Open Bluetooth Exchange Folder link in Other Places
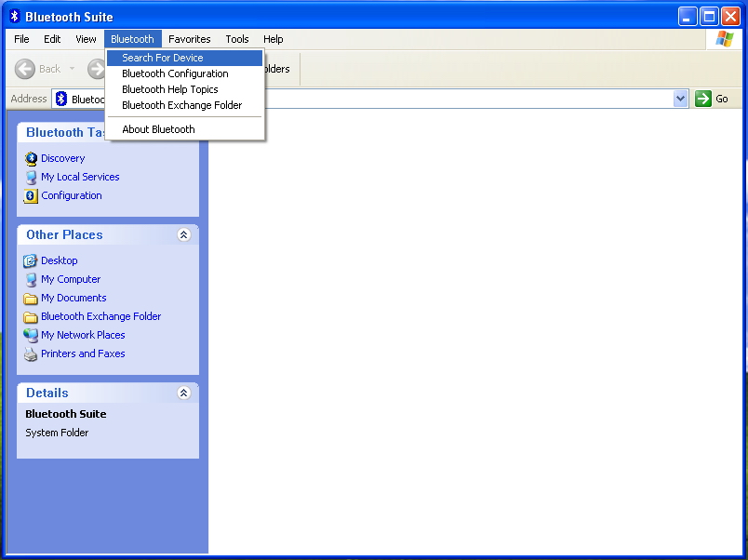The image size is (748, 560). [101, 316]
